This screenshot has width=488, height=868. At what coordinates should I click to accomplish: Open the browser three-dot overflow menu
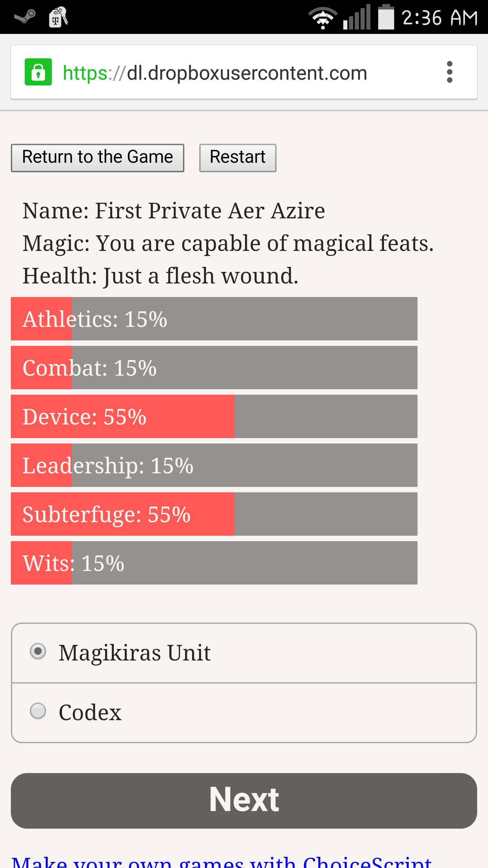tap(449, 72)
